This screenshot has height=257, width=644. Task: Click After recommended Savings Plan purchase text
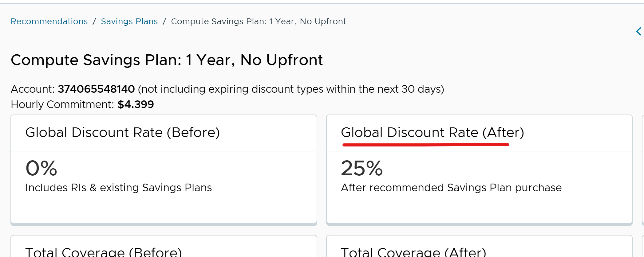tap(451, 188)
